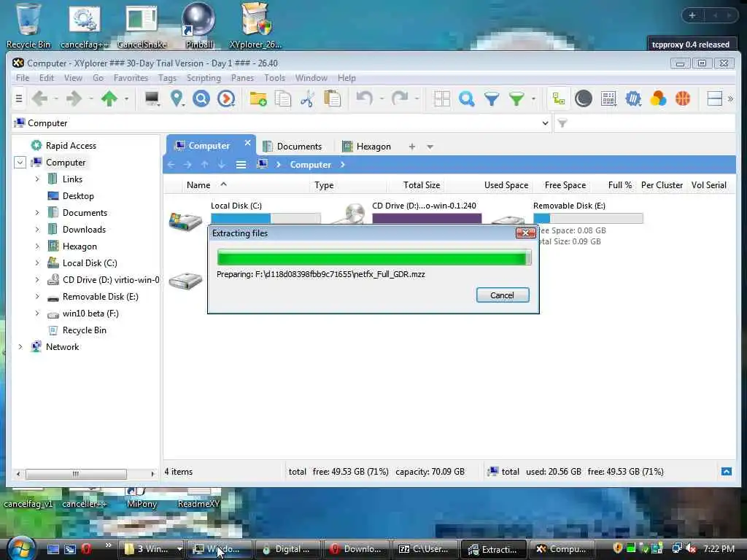Image resolution: width=747 pixels, height=560 pixels.
Task: Click the Paste clipboard icon
Action: click(x=332, y=98)
